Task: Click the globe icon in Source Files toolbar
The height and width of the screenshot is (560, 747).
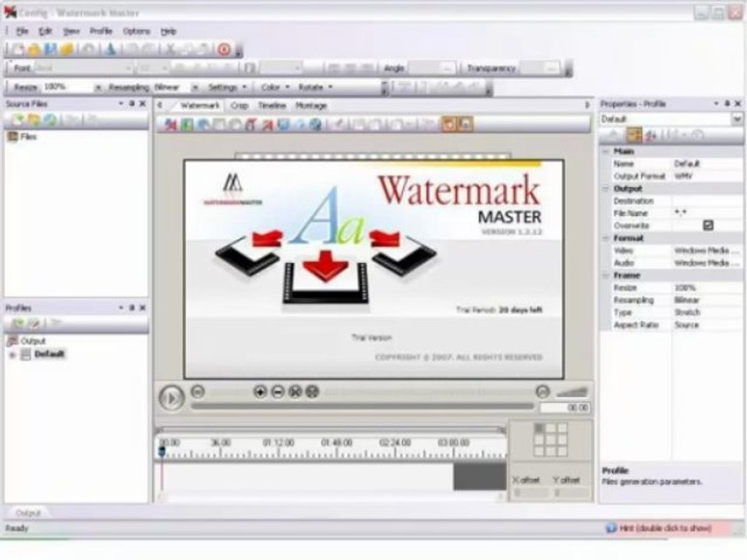Action: (50, 120)
